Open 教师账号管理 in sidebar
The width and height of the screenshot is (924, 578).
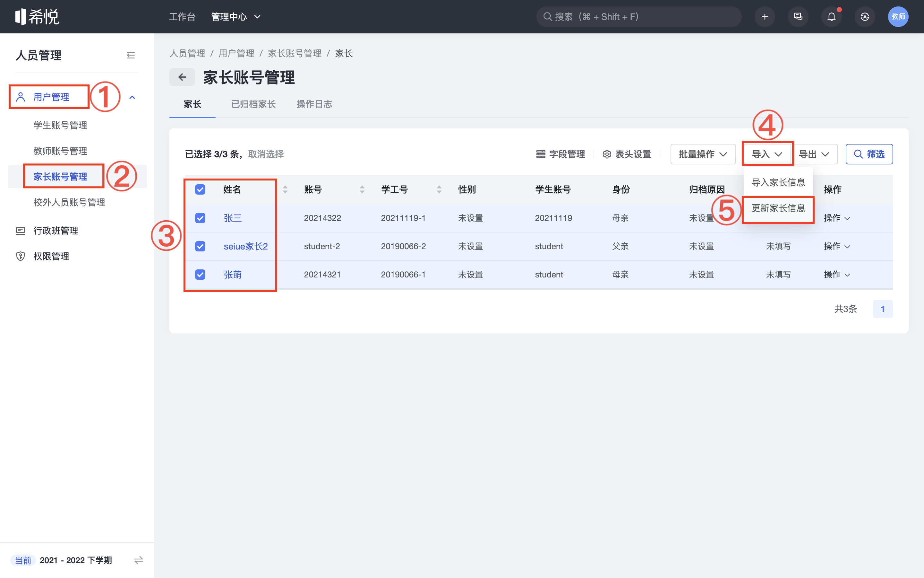60,151
